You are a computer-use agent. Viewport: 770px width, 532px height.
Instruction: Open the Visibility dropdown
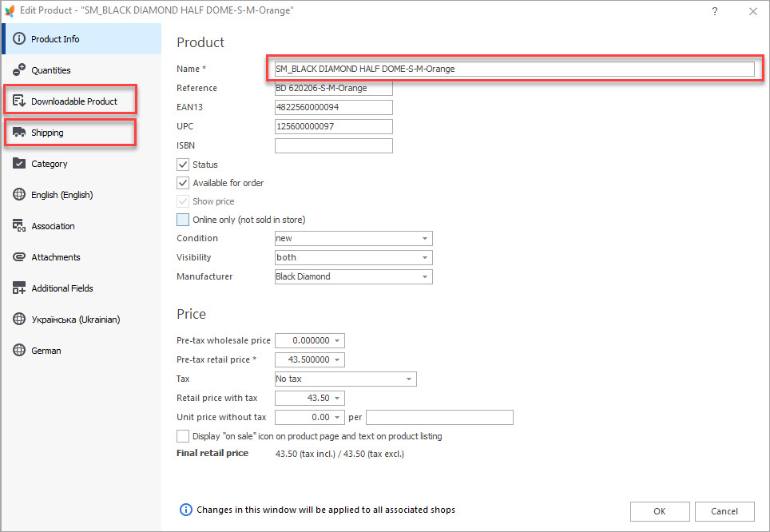(x=354, y=257)
